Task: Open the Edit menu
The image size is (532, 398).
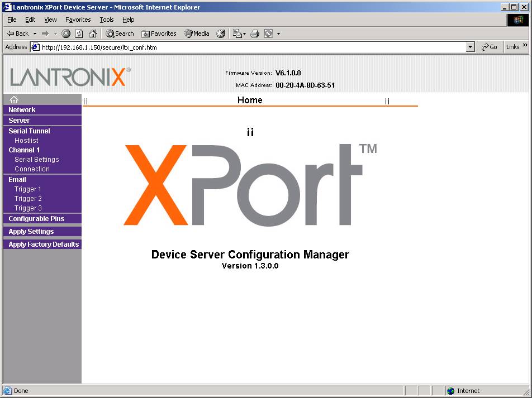Action: 30,20
